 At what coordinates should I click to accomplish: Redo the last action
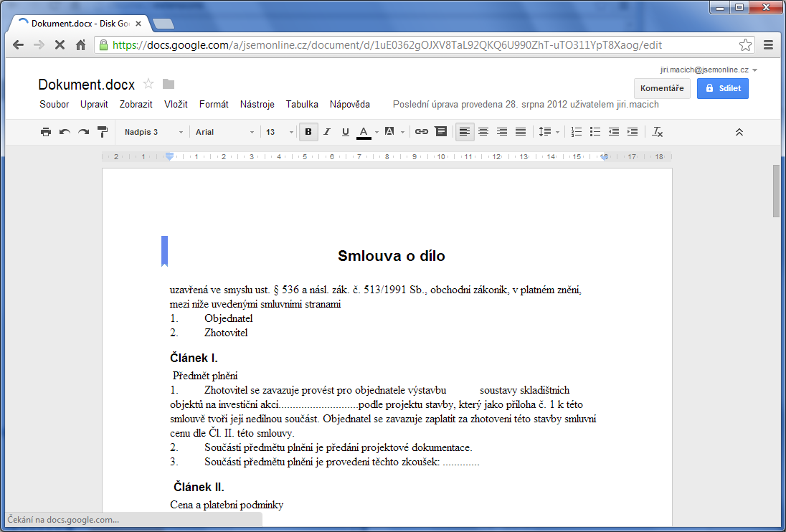[84, 132]
